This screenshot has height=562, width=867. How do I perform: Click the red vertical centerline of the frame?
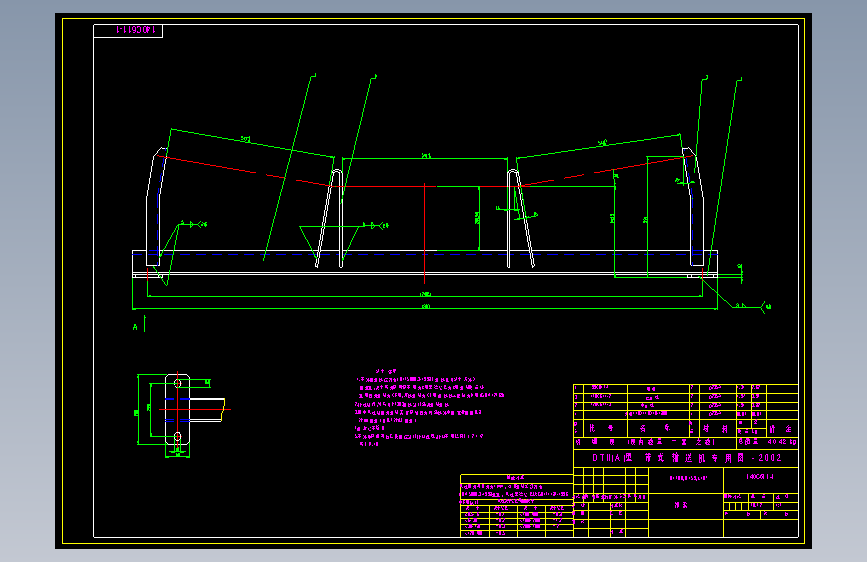(x=424, y=233)
